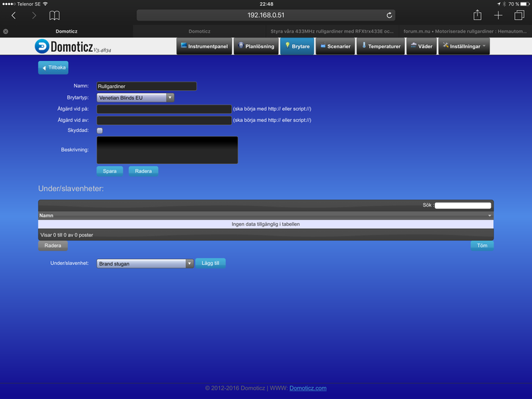Switch to the Scenarier tab
The image size is (532, 399).
(336, 46)
